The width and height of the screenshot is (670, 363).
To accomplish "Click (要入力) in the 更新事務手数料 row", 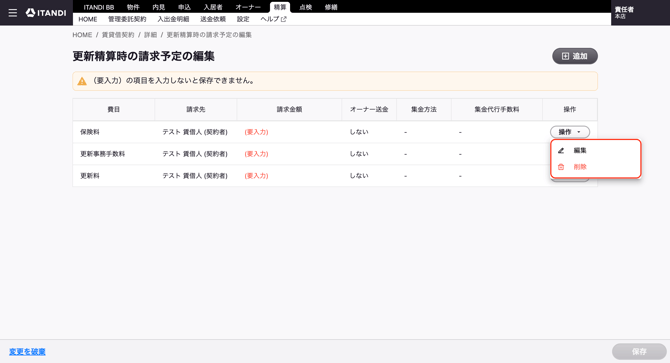I will tap(256, 154).
